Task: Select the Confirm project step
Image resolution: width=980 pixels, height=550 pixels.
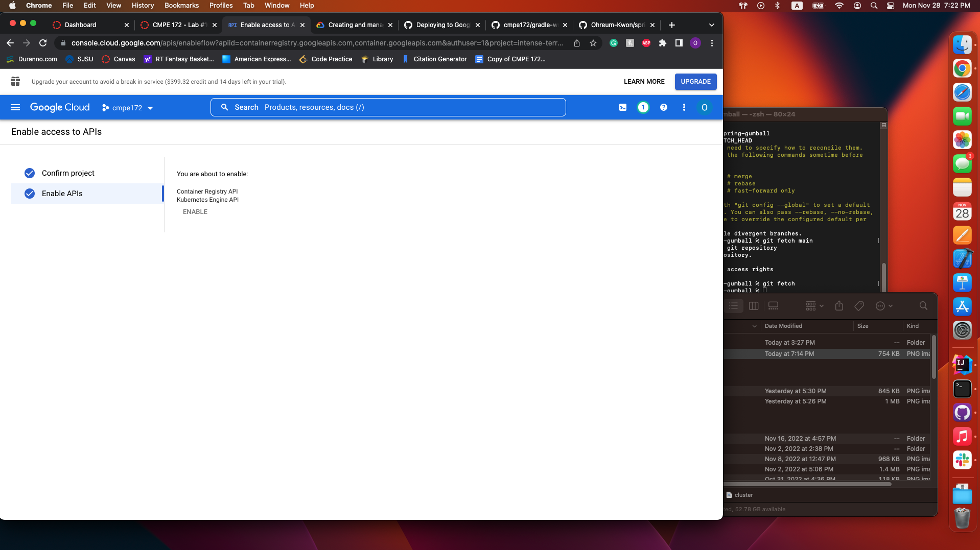Action: [x=68, y=173]
